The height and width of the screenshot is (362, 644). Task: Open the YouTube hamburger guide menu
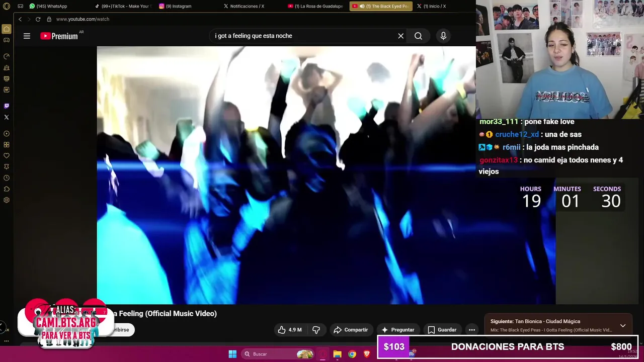27,36
